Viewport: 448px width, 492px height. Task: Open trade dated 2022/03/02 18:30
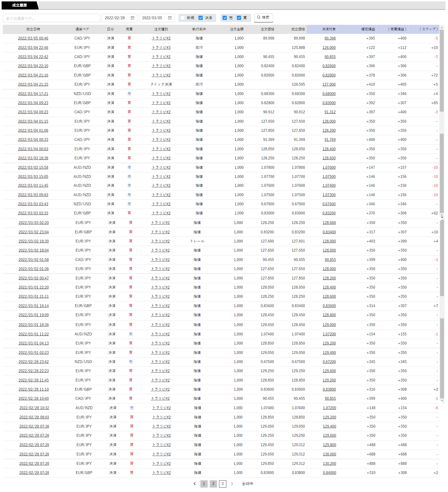[34, 241]
